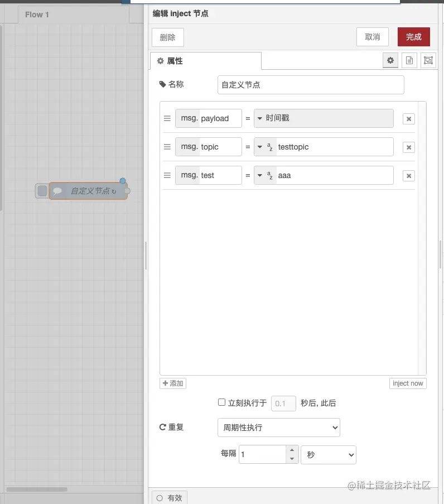Grab the drag handle of test row

167,175
